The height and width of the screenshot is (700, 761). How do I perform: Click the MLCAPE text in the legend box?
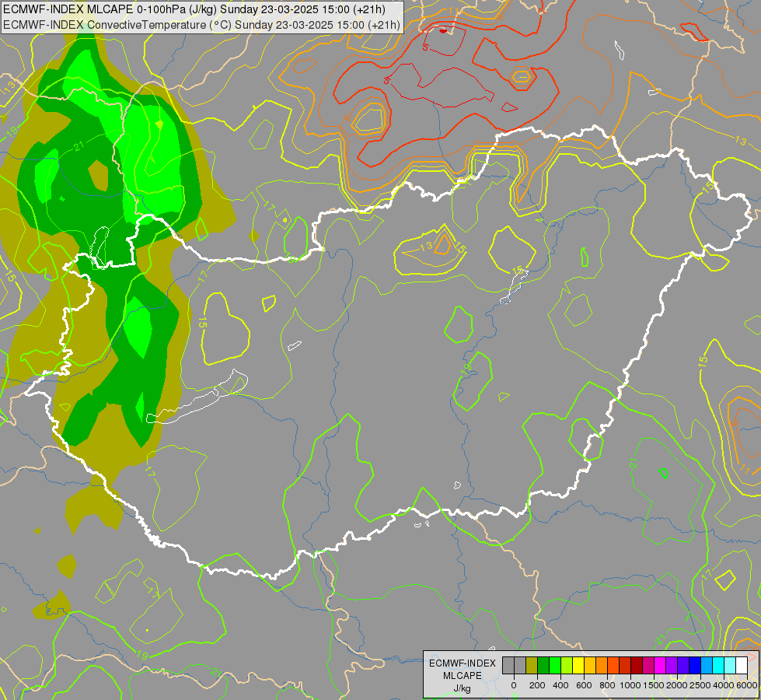tap(463, 676)
